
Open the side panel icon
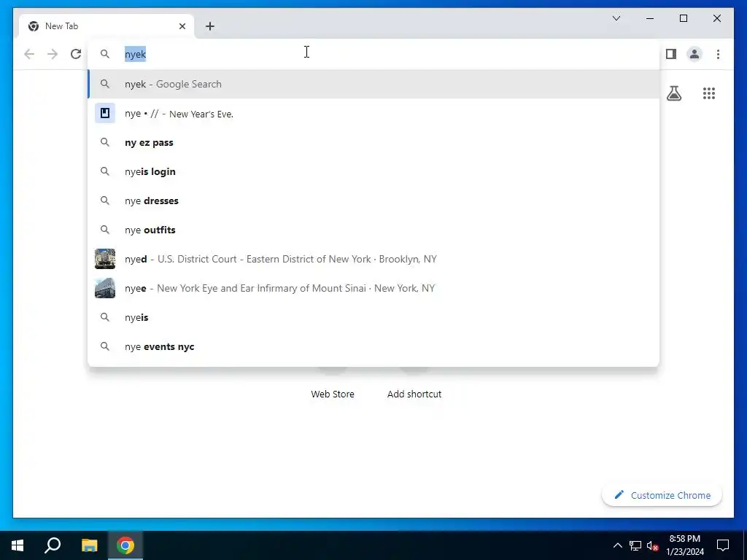pos(671,54)
